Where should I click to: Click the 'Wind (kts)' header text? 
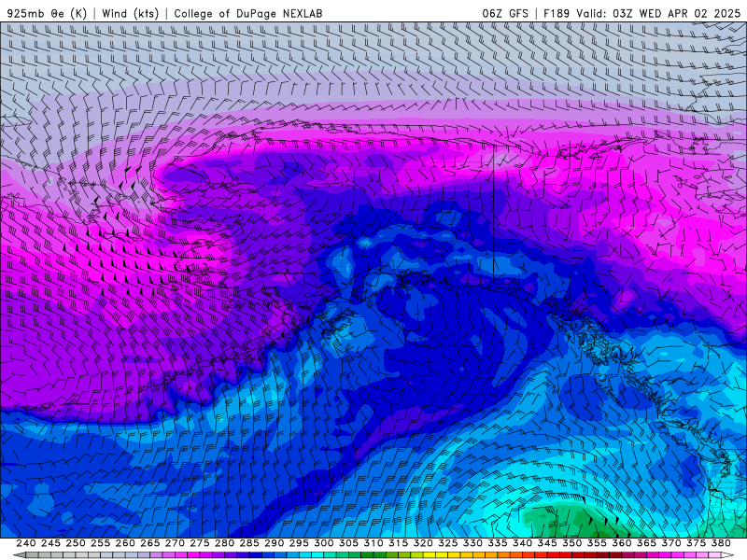(x=130, y=13)
